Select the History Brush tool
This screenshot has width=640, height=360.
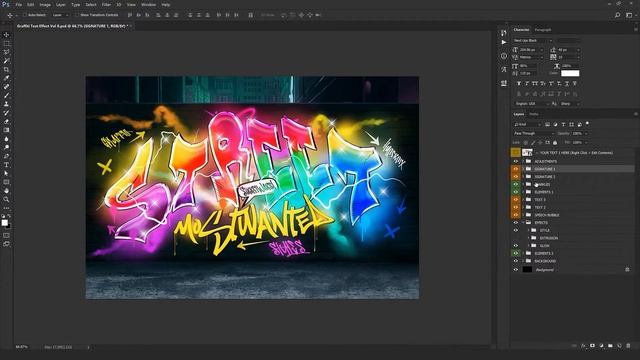6,113
